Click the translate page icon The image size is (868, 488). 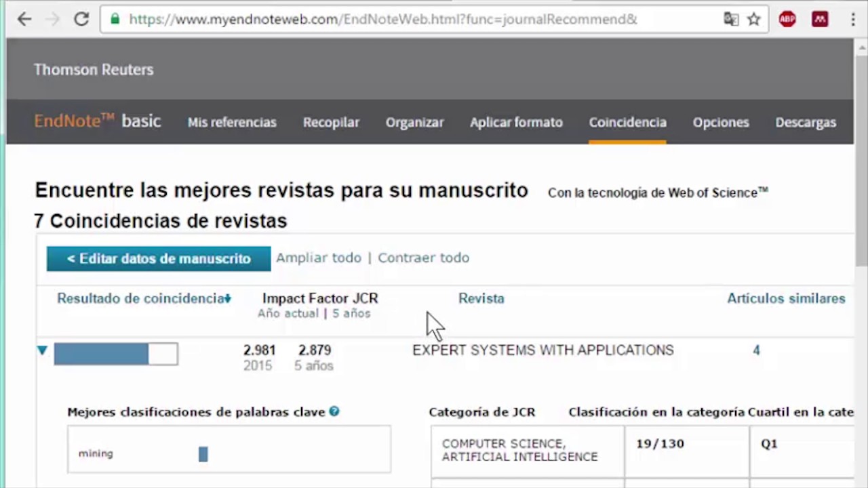point(731,19)
